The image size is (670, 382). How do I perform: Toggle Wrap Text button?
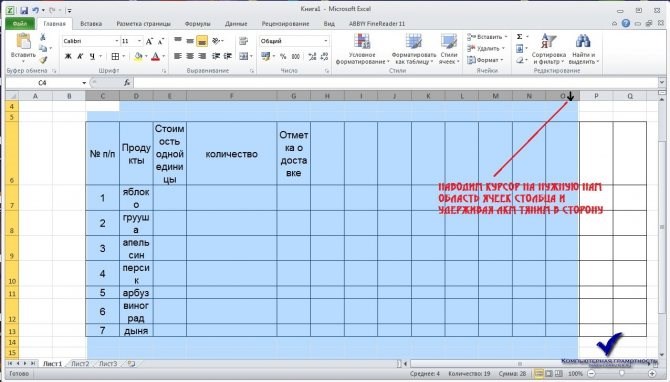(x=244, y=41)
